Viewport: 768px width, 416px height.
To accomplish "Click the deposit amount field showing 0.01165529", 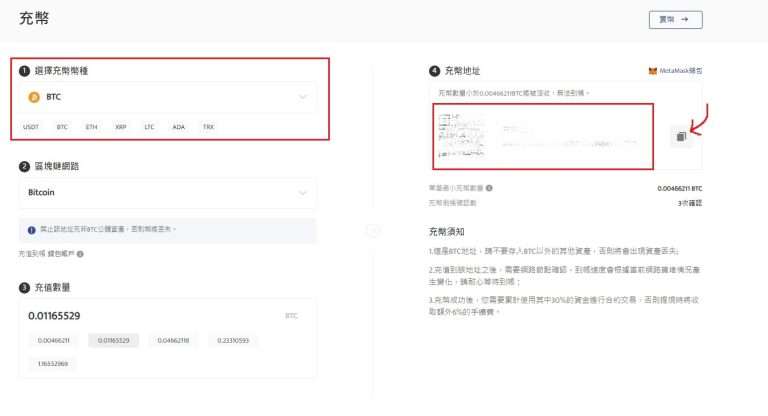I will [150, 316].
